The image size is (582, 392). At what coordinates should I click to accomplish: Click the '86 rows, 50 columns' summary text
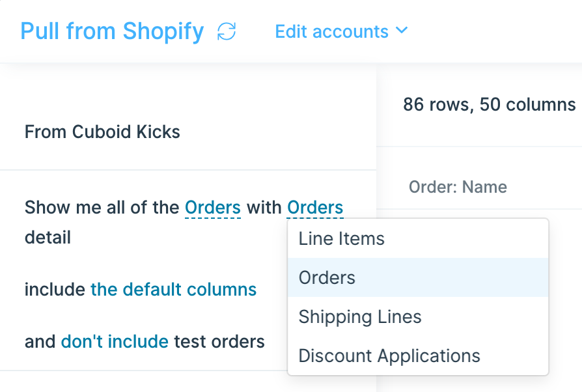489,104
